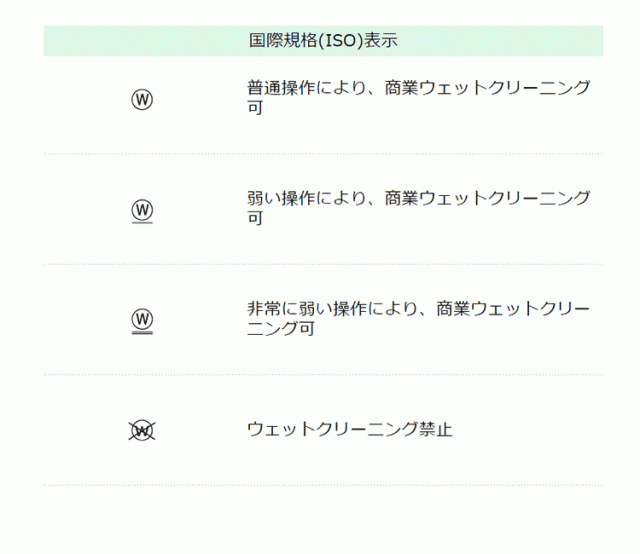Click the dotted separator below the 非常に弱い操作 row
Viewport: 640px width, 554px height.
(x=323, y=375)
